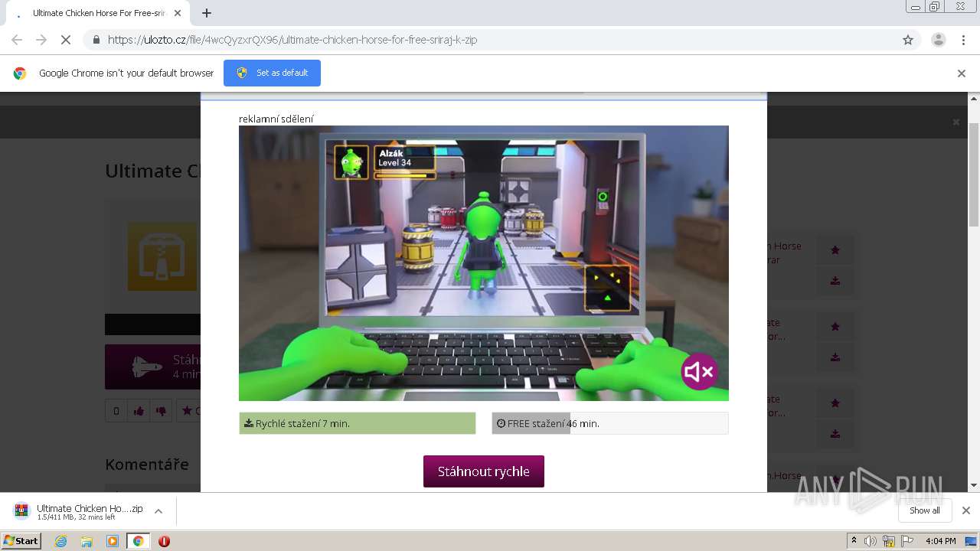Click the Komentáře heading
The width and height of the screenshot is (980, 551).
[147, 464]
